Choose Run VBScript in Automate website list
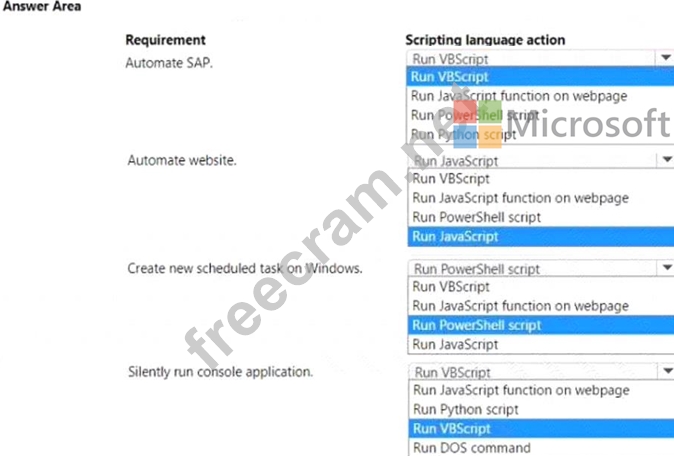This screenshot has width=674, height=456. (451, 179)
